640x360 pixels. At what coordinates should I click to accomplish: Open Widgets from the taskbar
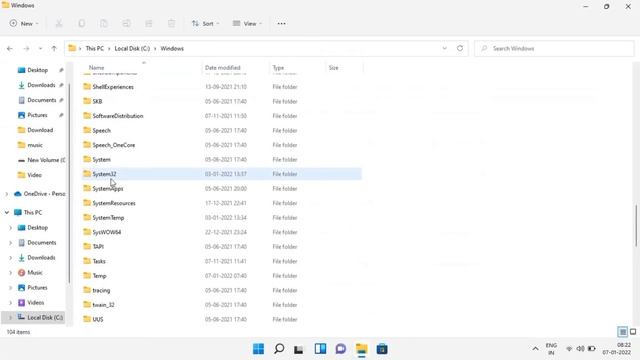(320, 349)
